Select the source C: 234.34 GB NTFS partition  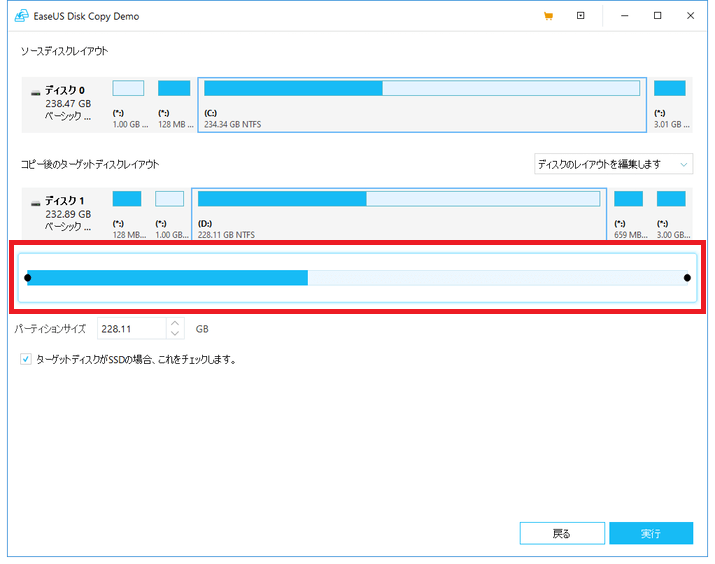pyautogui.click(x=421, y=104)
